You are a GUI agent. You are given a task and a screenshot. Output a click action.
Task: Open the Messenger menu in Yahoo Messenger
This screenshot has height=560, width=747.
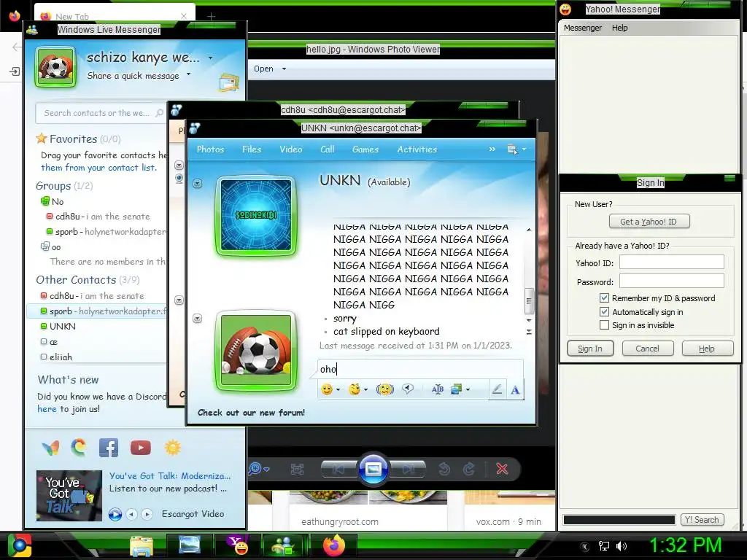point(583,28)
